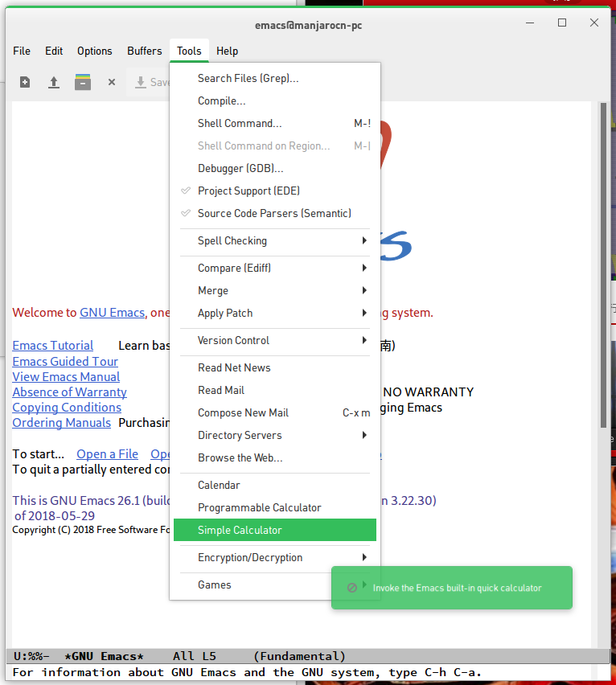Viewport: 616px width, 685px height.
Task: Close the open Tools menu
Action: point(189,51)
